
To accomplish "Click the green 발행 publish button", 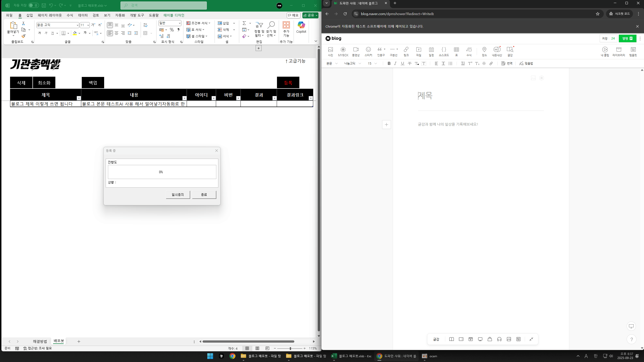I will tap(627, 38).
